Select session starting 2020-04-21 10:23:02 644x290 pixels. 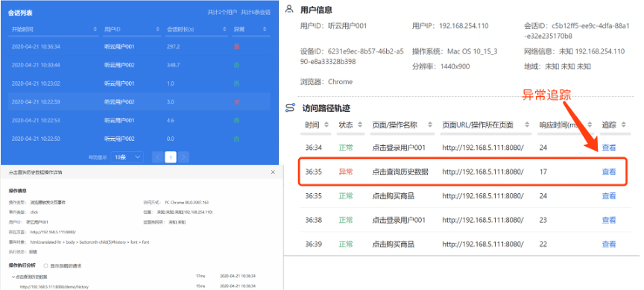click(139, 83)
